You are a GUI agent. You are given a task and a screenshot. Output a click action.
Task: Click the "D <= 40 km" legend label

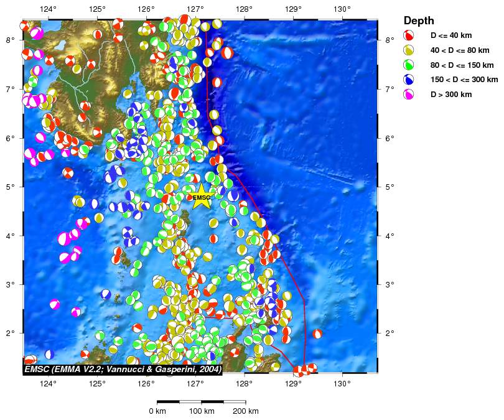point(451,35)
